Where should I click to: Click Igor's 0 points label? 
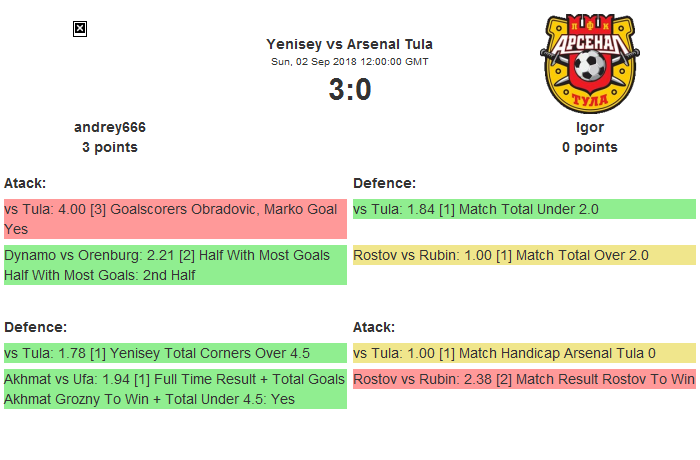[x=589, y=147]
